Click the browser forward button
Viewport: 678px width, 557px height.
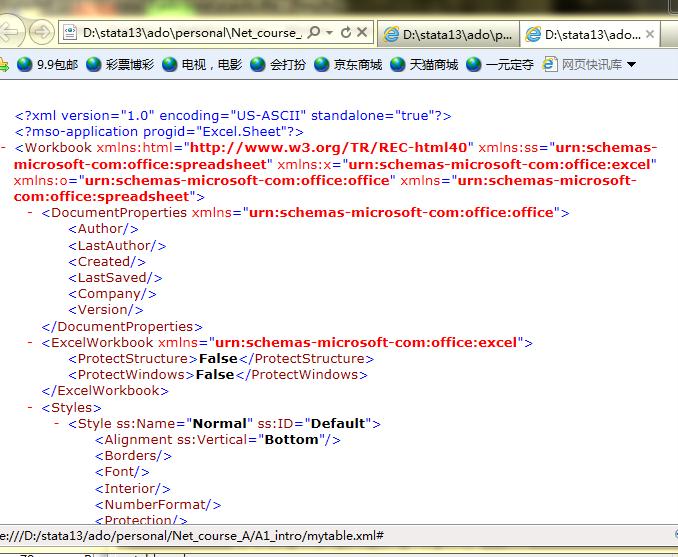(x=41, y=33)
